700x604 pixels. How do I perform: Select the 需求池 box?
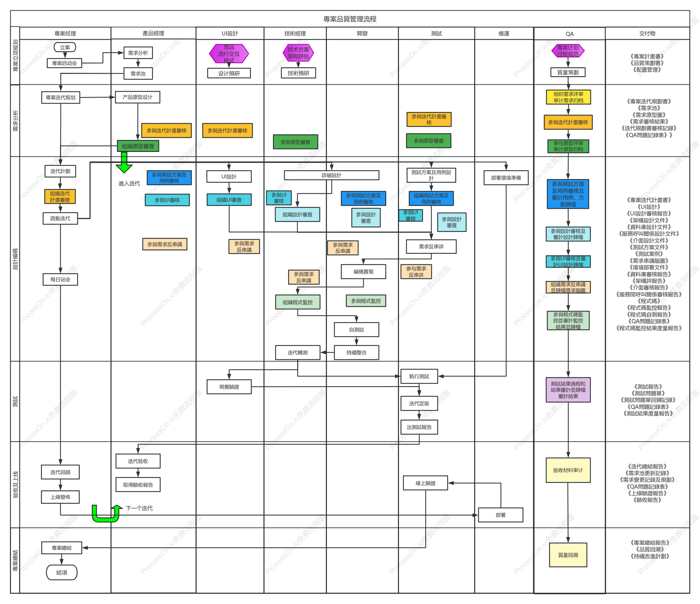coord(138,74)
